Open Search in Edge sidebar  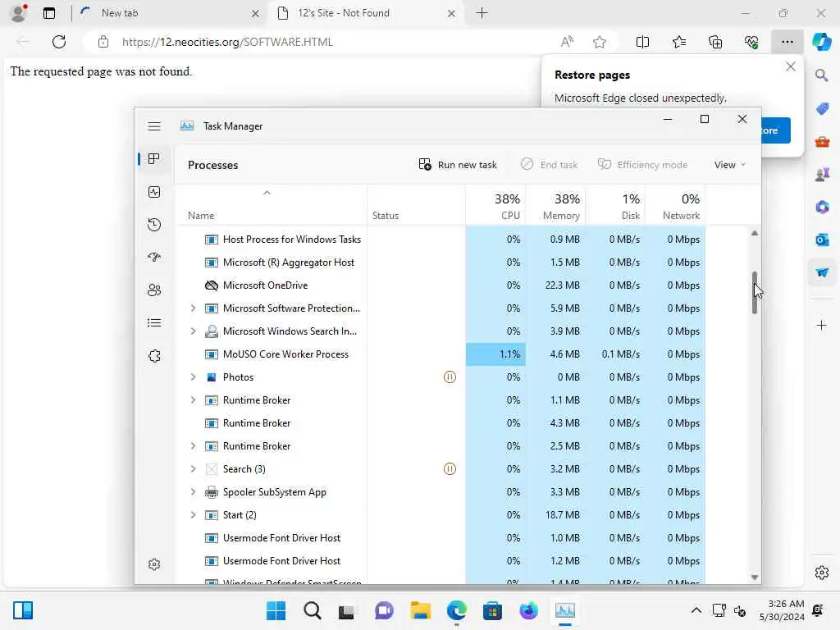822,75
